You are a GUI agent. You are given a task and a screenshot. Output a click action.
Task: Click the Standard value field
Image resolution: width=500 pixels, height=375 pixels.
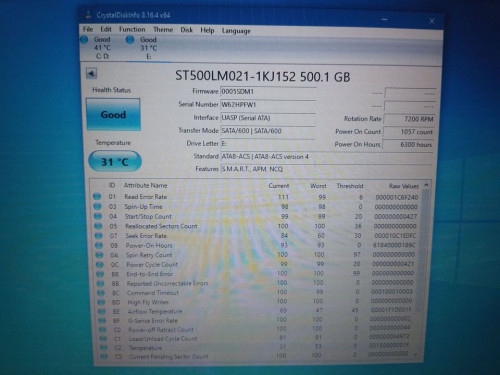click(x=327, y=156)
